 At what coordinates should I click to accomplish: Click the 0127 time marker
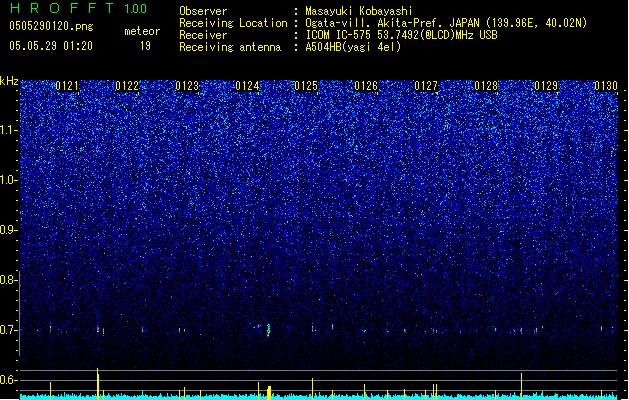click(426, 86)
